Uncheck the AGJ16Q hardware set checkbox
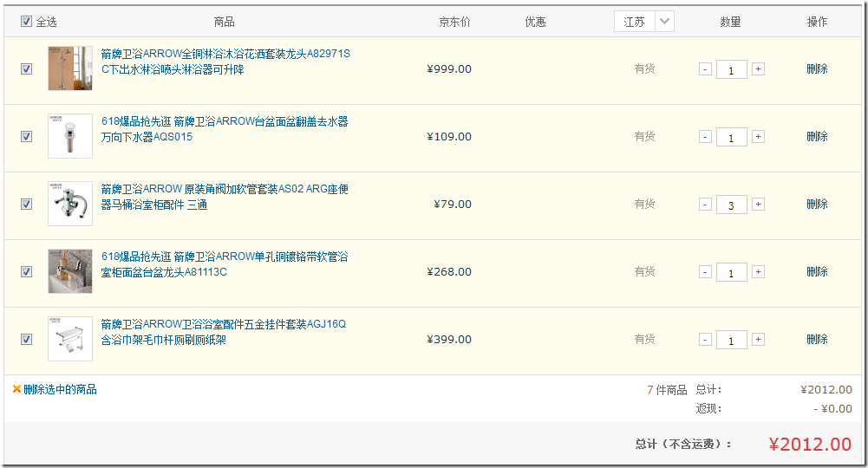 tap(26, 339)
